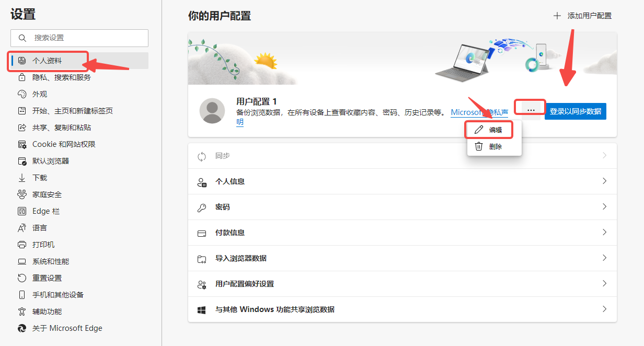Click the Appearance palette icon in sidebar
Screen dimensions: 644x346
[x=22, y=94]
